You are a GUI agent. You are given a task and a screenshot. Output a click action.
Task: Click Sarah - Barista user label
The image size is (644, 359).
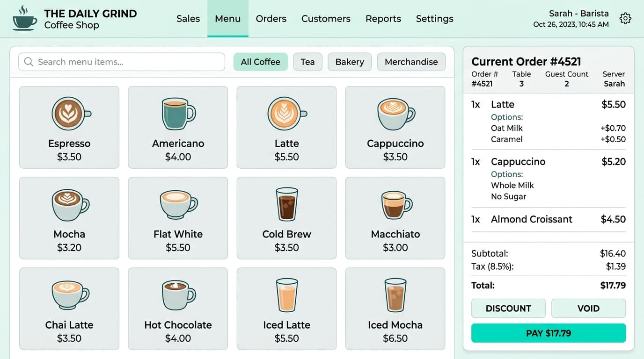(579, 14)
